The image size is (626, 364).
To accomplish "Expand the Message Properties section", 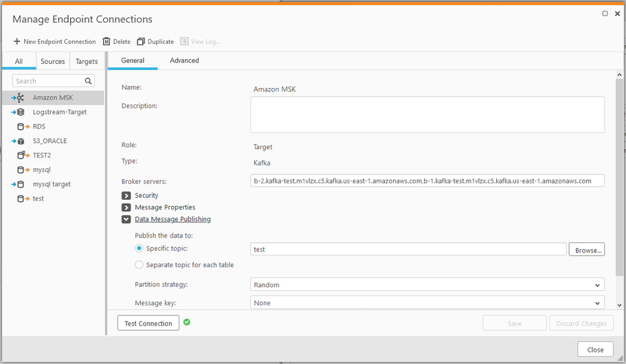I will [126, 207].
